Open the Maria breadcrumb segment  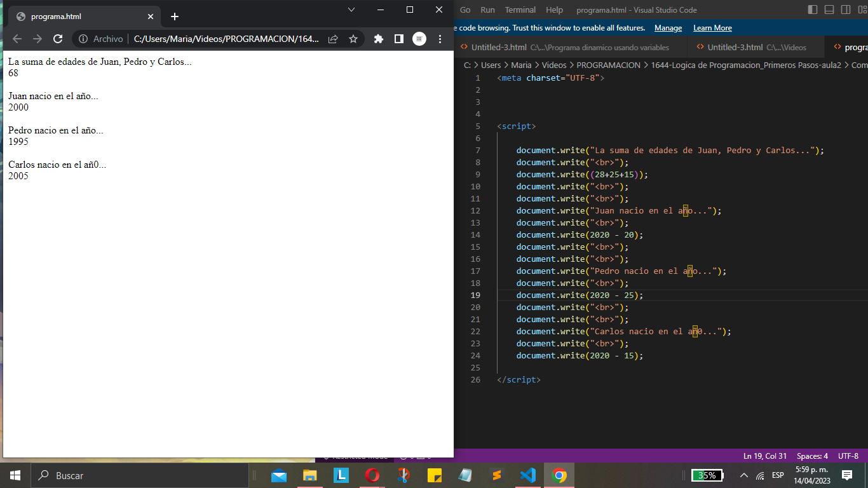tap(521, 65)
